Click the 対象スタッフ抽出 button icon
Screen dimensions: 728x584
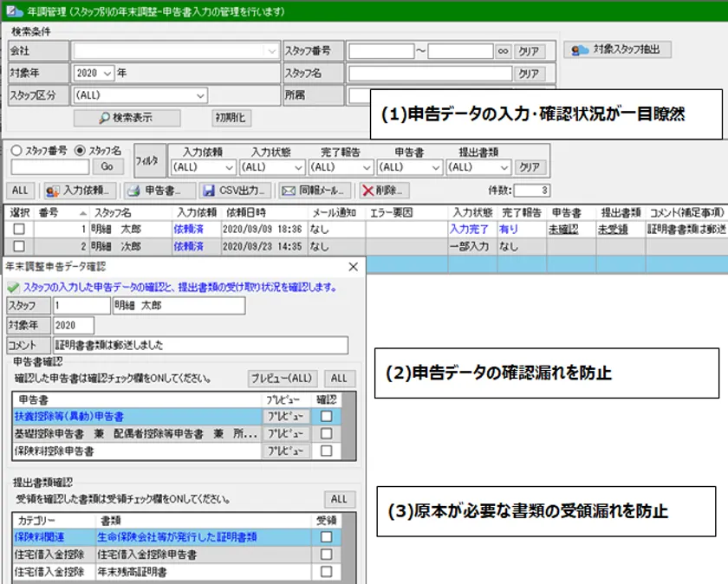(580, 50)
